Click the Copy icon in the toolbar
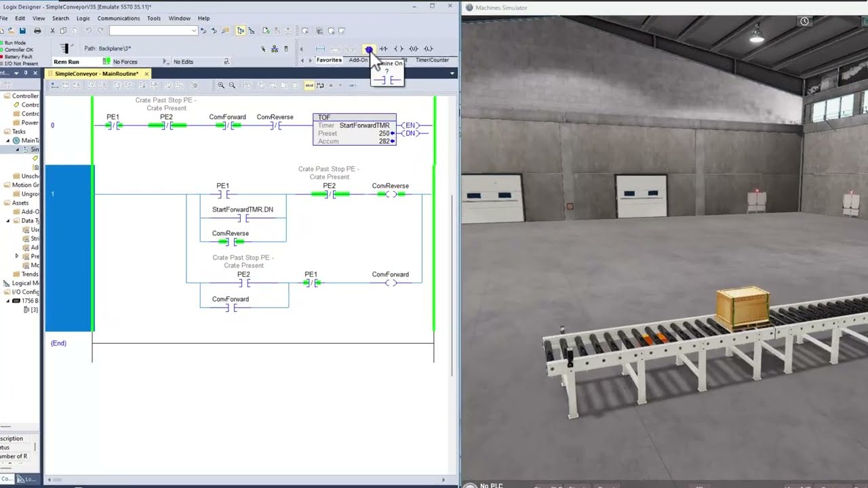This screenshot has height=488, width=868. [63, 30]
